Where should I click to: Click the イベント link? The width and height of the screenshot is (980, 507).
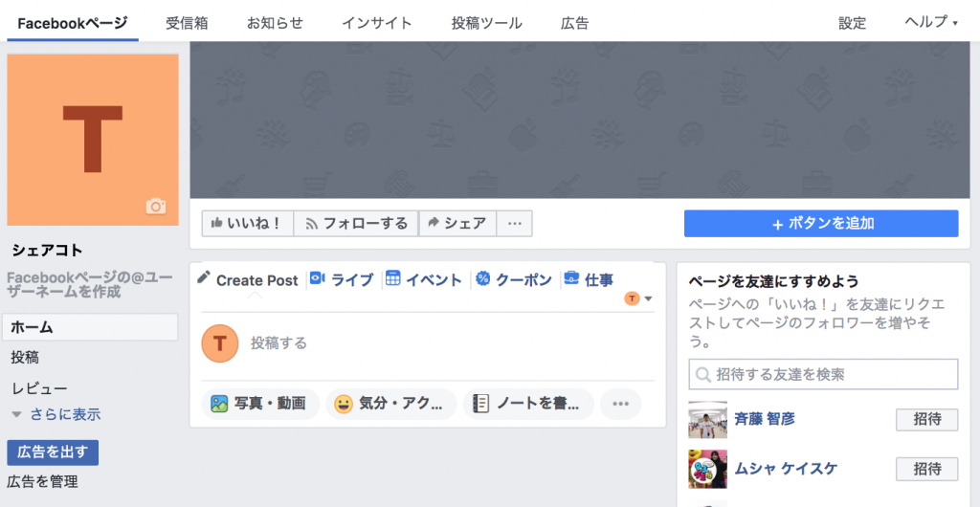coord(434,279)
